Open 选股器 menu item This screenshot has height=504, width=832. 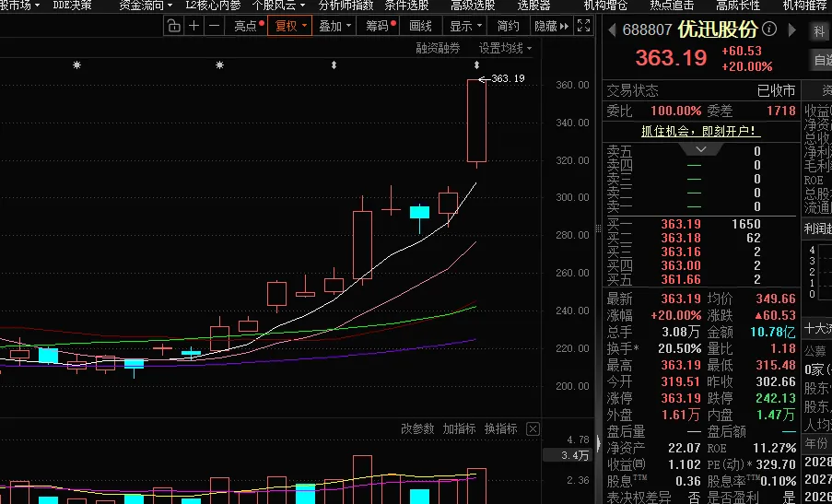coord(533,6)
